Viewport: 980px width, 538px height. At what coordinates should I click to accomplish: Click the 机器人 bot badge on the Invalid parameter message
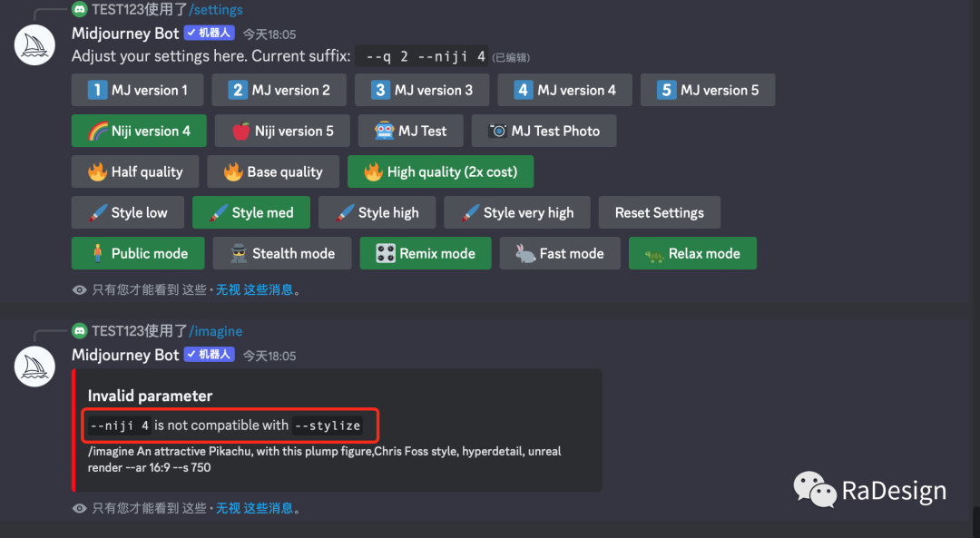point(210,355)
